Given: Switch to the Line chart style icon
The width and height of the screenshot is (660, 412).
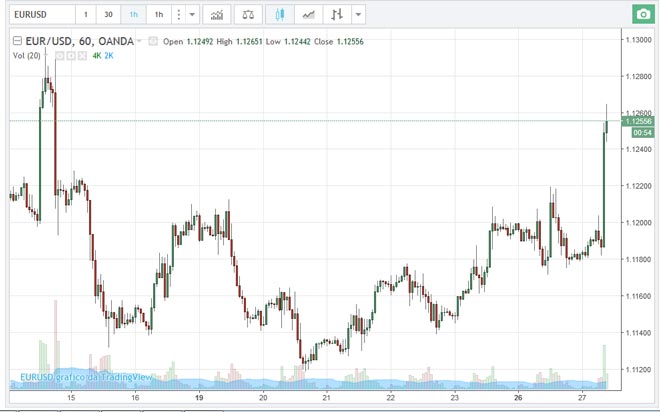Looking at the screenshot, I should (x=310, y=15).
